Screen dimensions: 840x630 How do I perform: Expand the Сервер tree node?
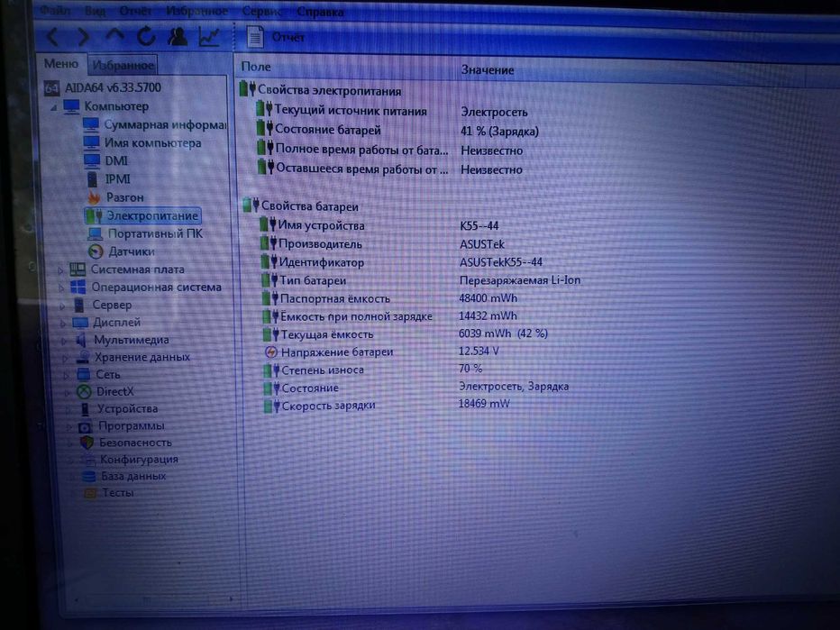(63, 306)
